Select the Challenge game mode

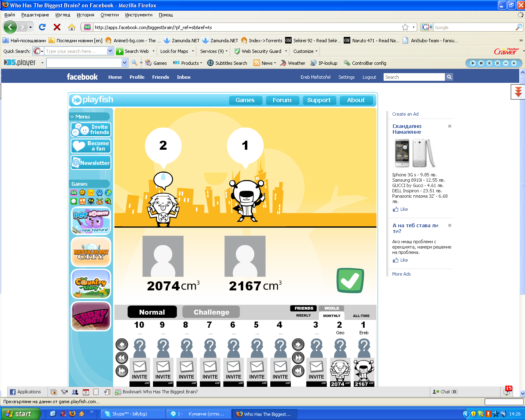[211, 312]
